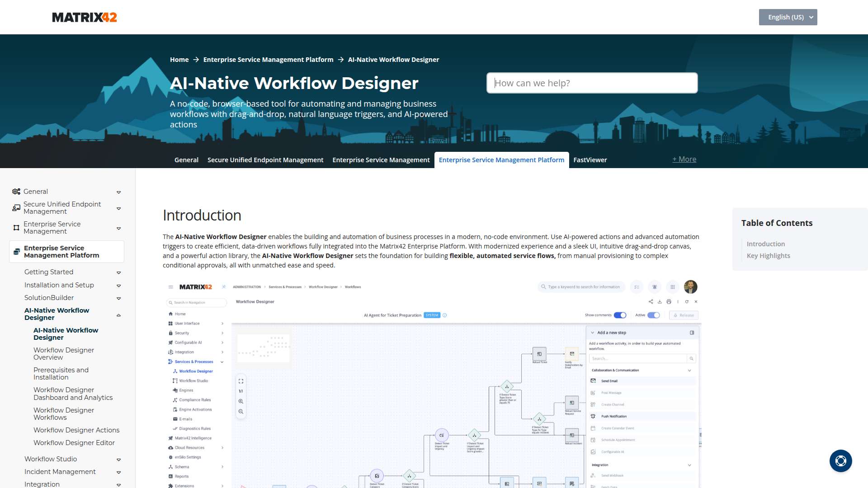Image resolution: width=868 pixels, height=488 pixels.
Task: Expand the SolutionBuilder section
Action: click(119, 298)
